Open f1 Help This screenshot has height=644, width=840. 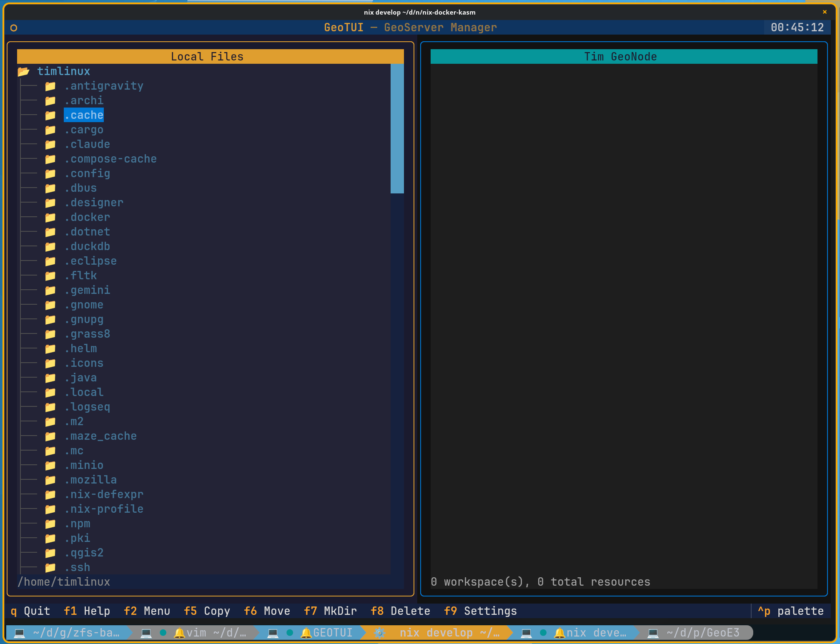click(x=87, y=611)
